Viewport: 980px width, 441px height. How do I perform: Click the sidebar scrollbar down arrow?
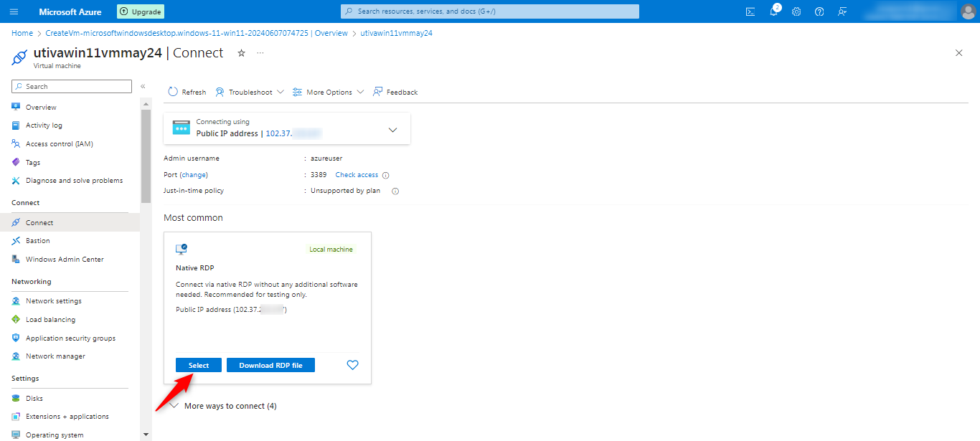(146, 435)
